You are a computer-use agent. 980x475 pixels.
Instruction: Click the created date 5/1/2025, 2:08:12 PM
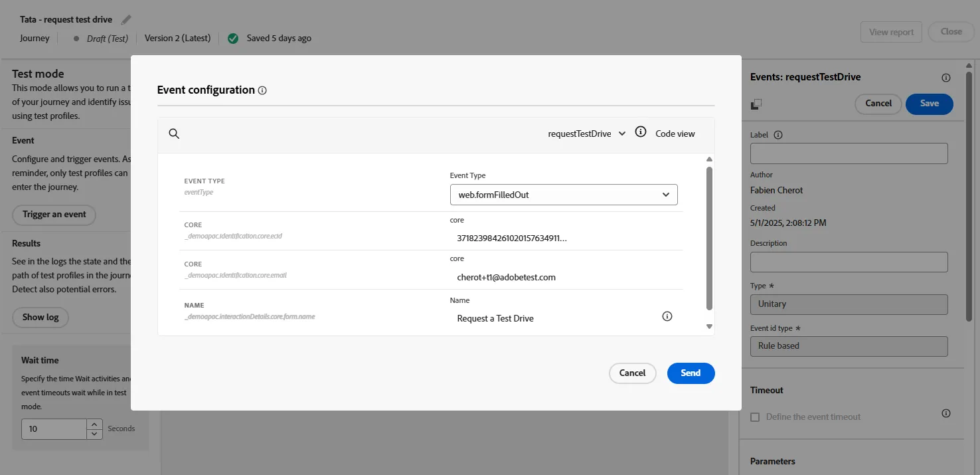(x=788, y=223)
